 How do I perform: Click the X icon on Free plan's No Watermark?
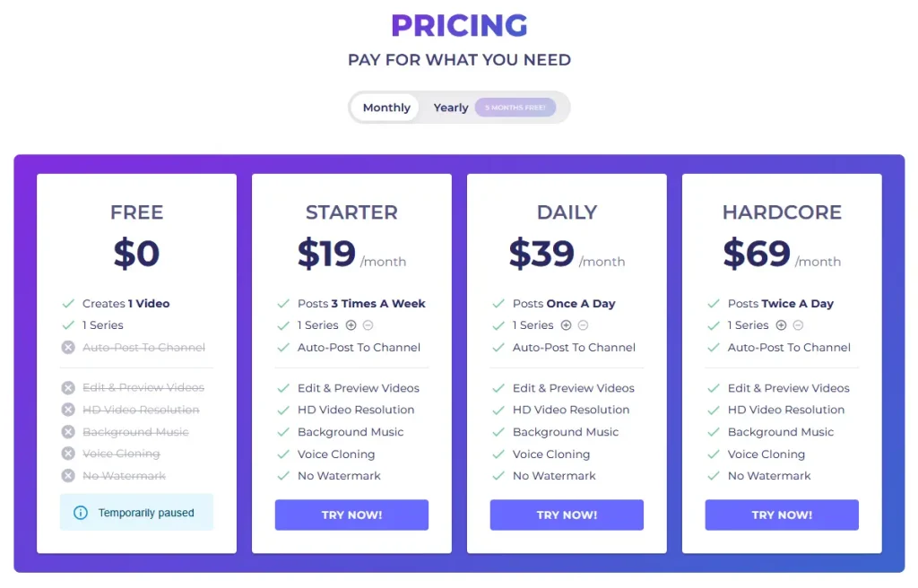click(x=68, y=476)
